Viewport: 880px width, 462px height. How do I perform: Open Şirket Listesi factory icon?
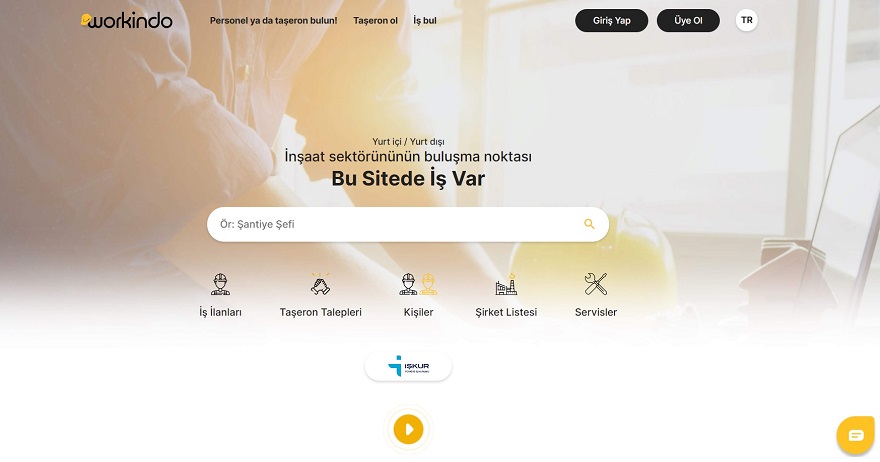(506, 284)
